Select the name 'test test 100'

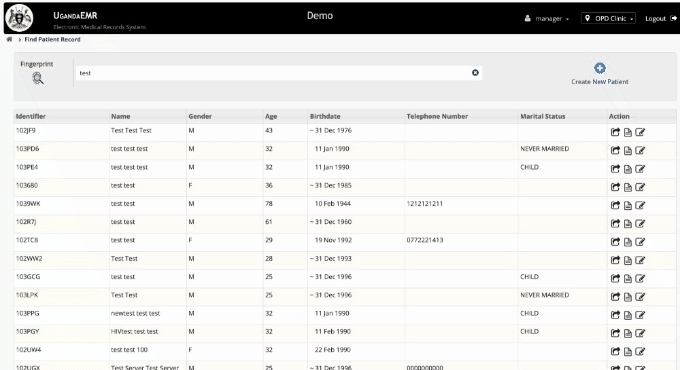tap(129, 350)
